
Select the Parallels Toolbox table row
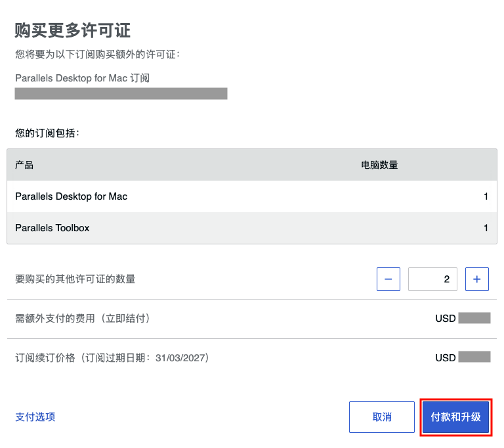click(252, 228)
